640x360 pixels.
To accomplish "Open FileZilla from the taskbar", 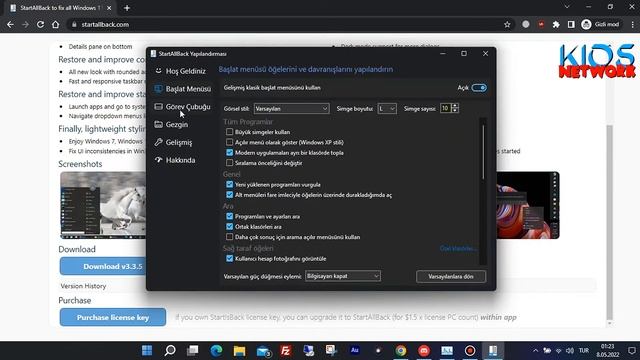I will click(x=286, y=350).
